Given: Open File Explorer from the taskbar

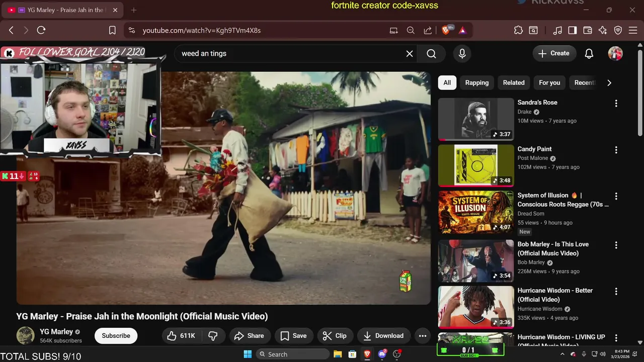Looking at the screenshot, I should point(338,354).
